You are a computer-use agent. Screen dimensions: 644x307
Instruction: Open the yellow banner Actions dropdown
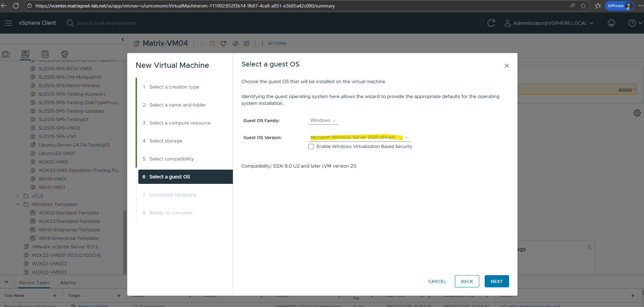click(627, 90)
